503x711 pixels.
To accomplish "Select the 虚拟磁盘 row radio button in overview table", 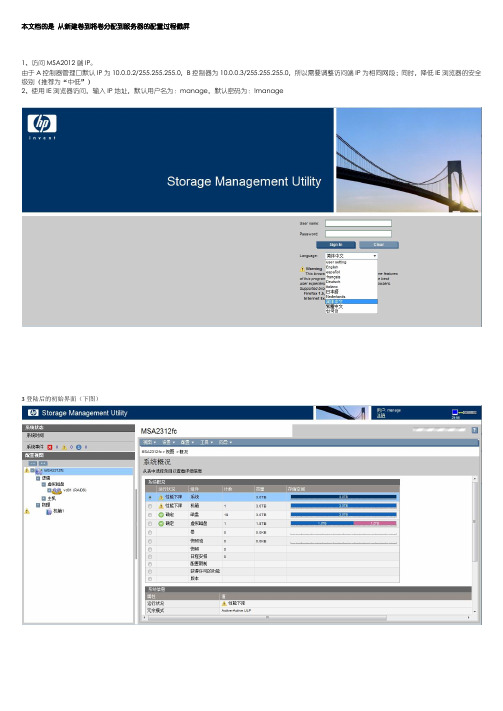I will [150, 524].
